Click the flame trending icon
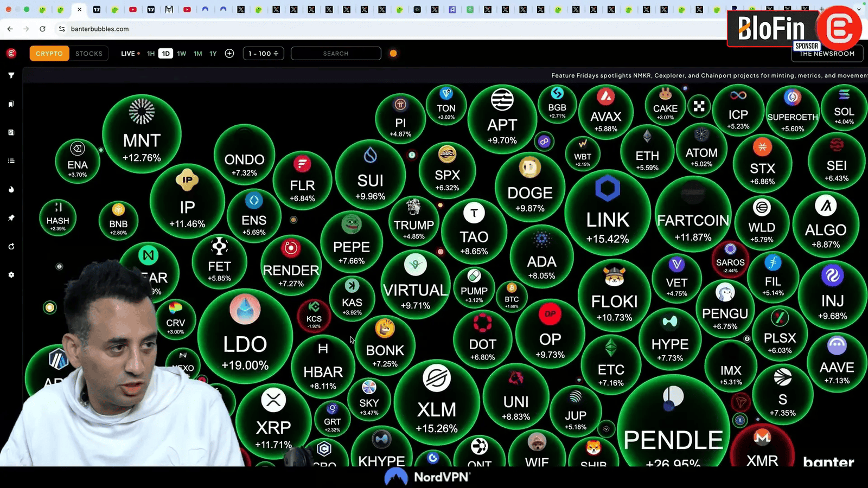This screenshot has width=868, height=488. pos(11,189)
